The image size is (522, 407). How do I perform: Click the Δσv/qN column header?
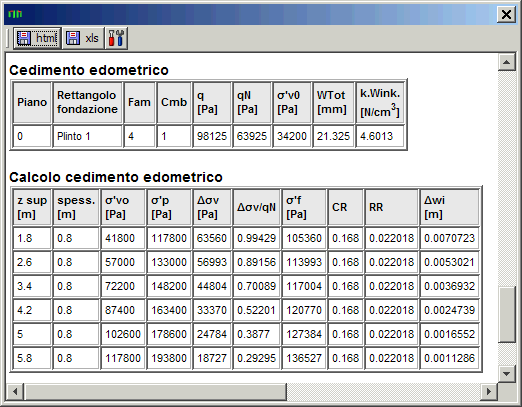(256, 207)
